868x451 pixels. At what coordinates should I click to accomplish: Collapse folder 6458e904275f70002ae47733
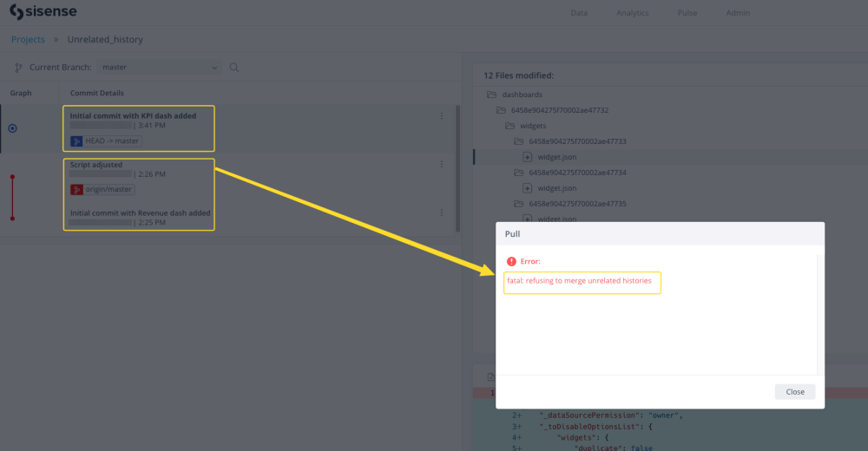(519, 141)
